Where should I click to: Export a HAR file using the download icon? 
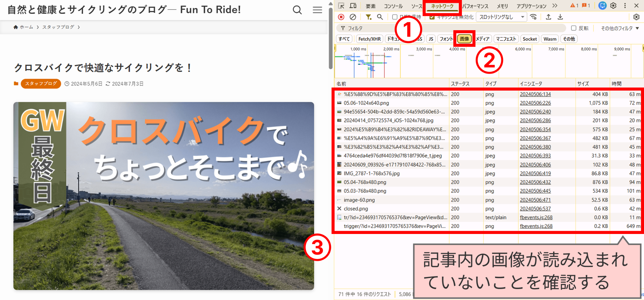click(560, 17)
